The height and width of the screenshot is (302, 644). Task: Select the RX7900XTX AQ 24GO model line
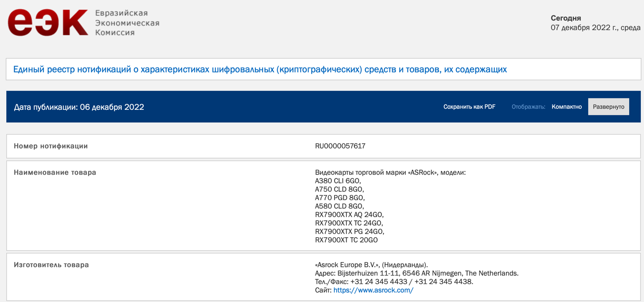(x=349, y=215)
